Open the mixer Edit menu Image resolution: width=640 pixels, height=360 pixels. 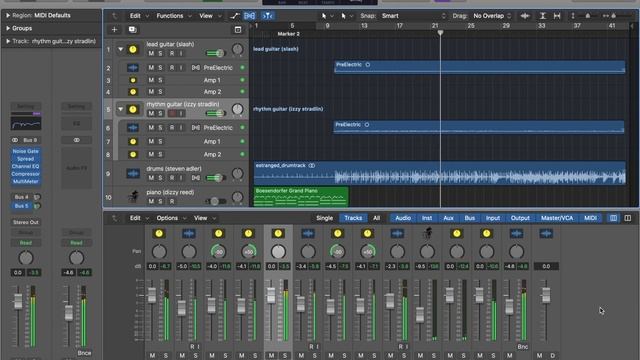pyautogui.click(x=138, y=218)
